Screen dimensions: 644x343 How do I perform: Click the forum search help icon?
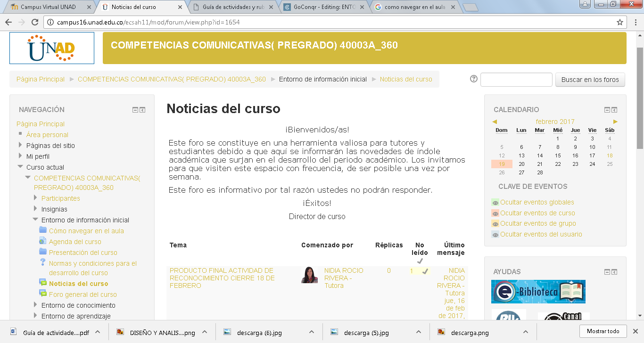[x=474, y=79]
